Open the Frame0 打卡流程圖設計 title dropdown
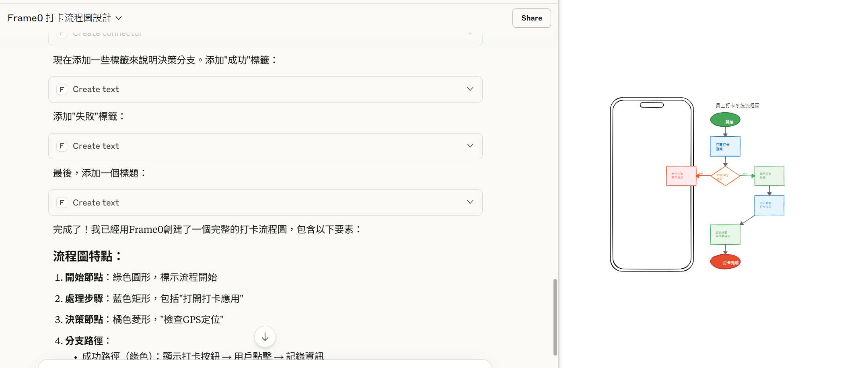Screen dimensions: 868x368 pyautogui.click(x=65, y=18)
